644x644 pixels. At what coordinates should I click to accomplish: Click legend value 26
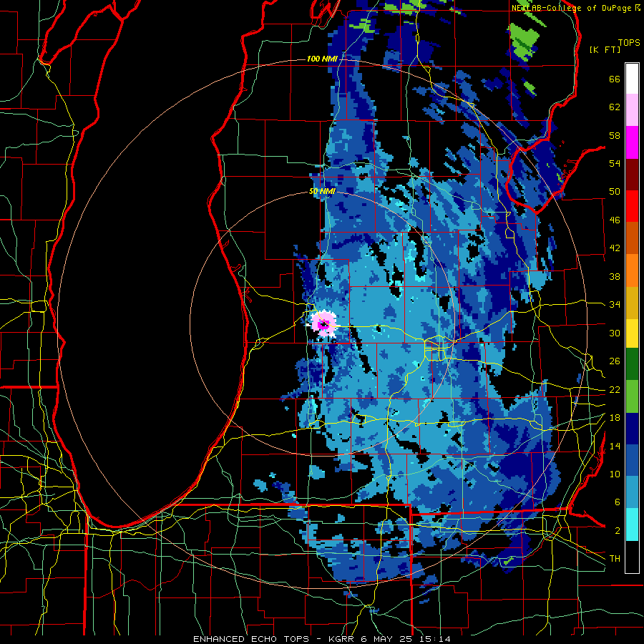615,361
